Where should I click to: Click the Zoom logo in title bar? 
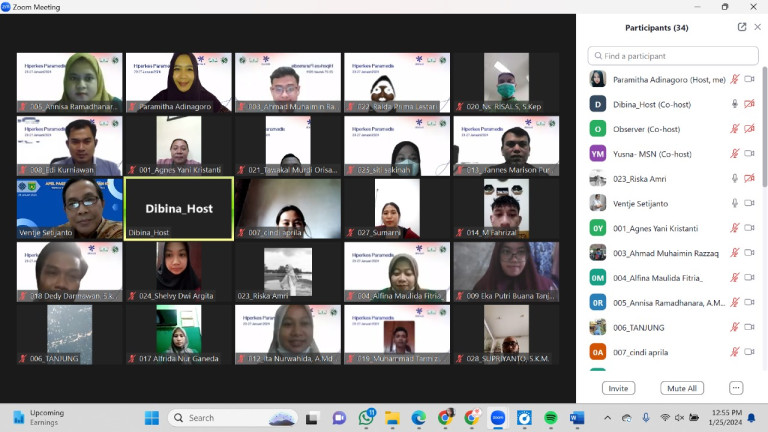tap(6, 7)
